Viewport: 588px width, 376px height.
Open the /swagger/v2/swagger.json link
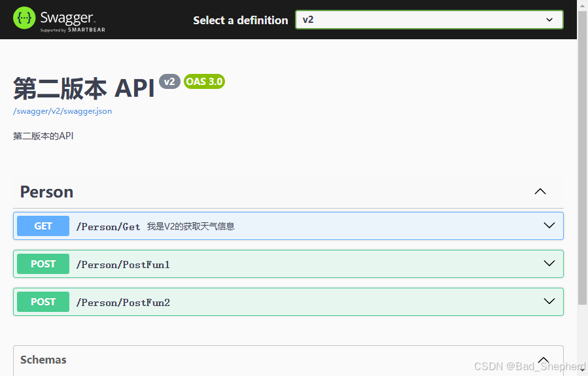[x=62, y=111]
